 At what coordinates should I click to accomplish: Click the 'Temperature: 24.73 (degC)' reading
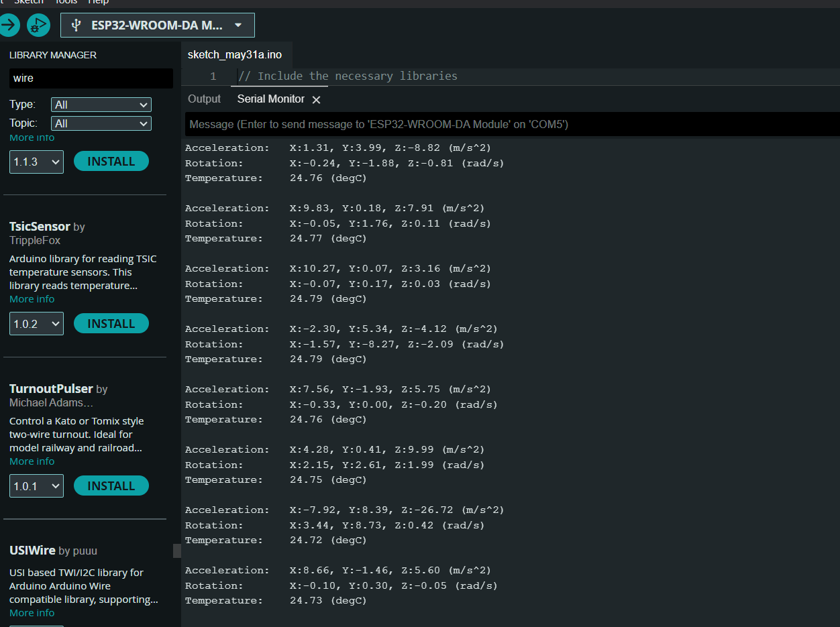click(x=276, y=600)
